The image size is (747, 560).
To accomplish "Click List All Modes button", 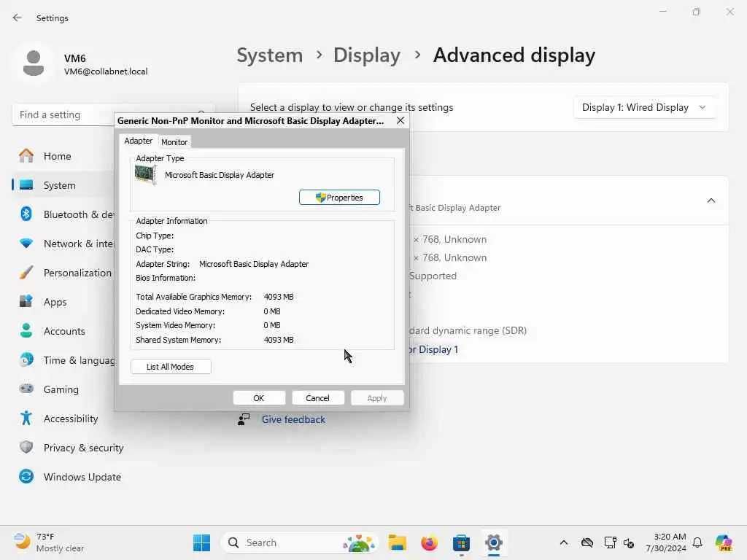I will (171, 367).
